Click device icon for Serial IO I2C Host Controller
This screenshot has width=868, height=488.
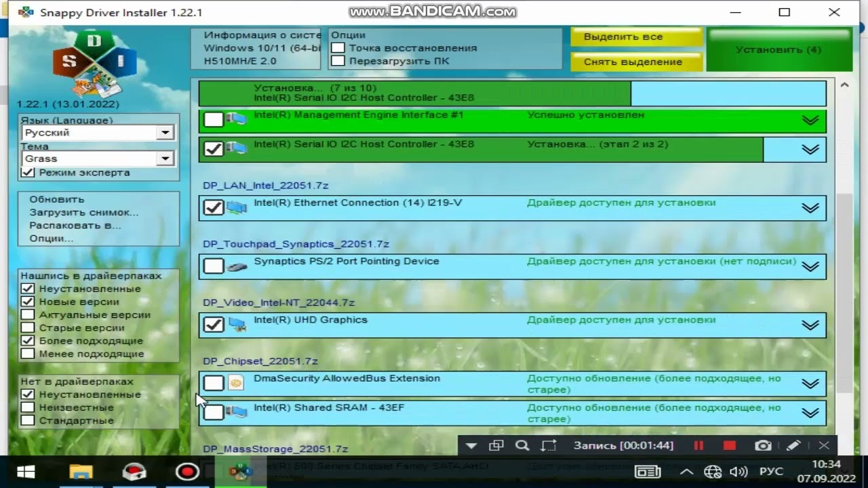236,148
